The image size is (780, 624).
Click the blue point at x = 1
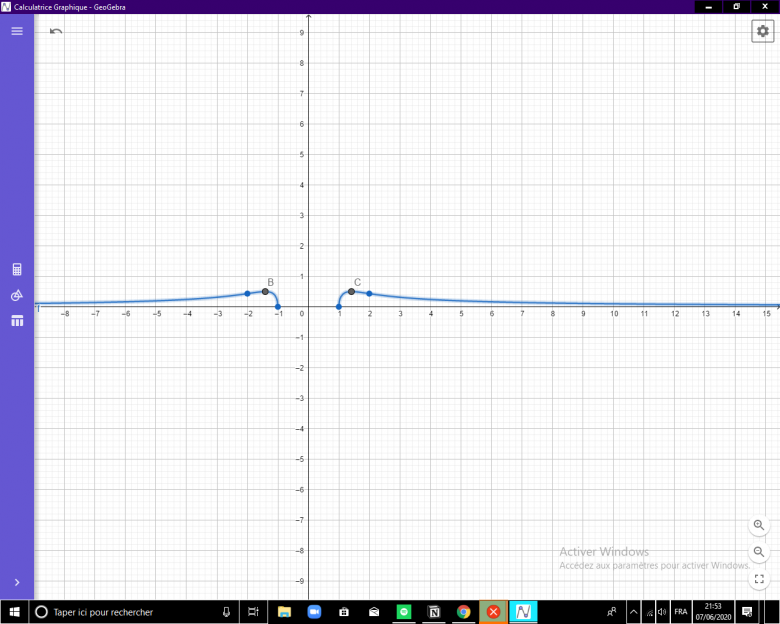coord(339,306)
